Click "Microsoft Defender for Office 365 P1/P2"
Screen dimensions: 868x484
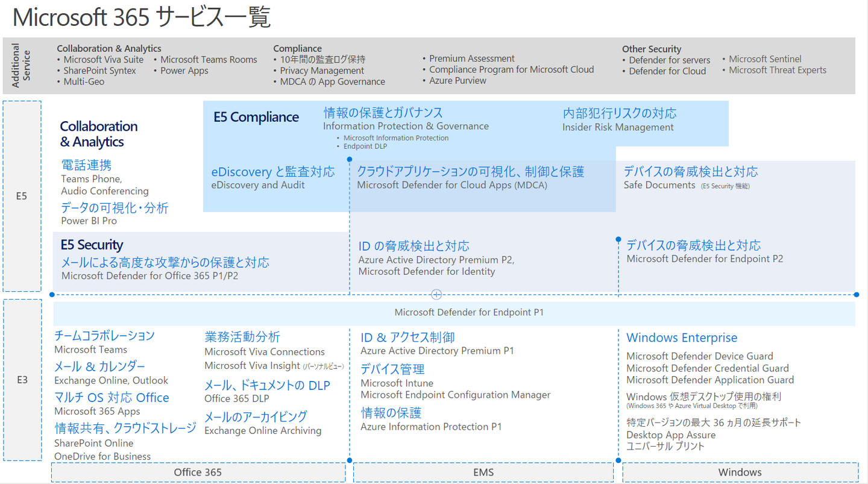pyautogui.click(x=150, y=276)
